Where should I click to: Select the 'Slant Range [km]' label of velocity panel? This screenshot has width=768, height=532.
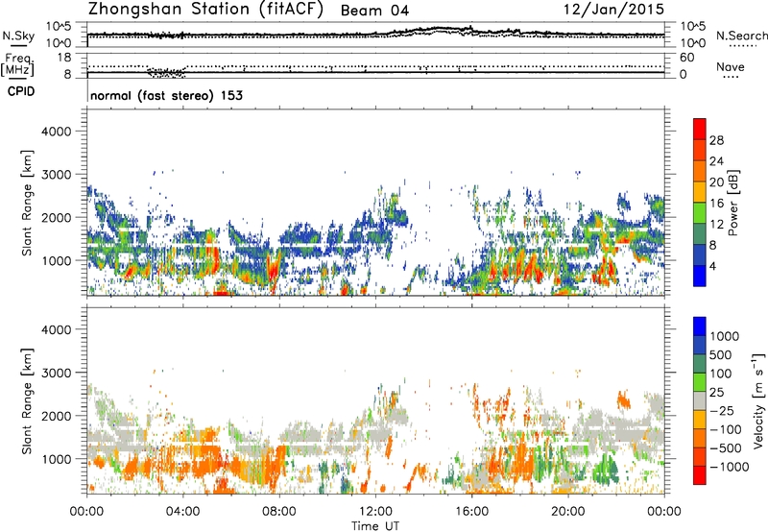point(27,400)
